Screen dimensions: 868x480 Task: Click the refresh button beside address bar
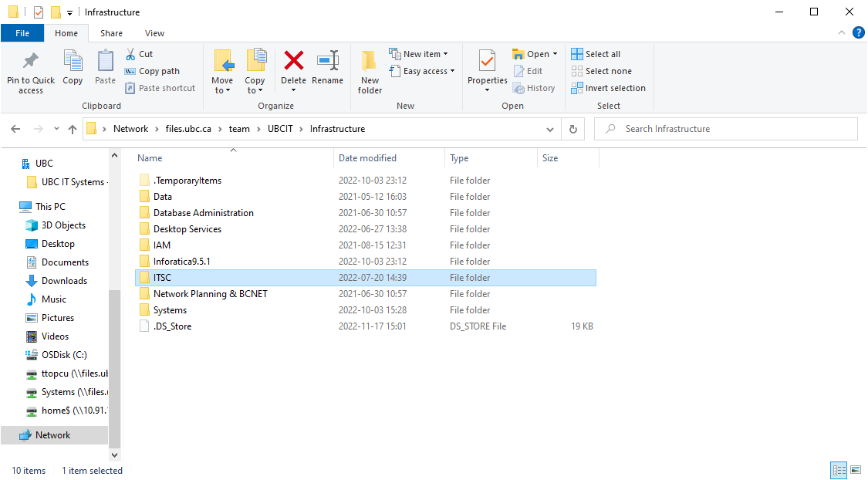(572, 129)
